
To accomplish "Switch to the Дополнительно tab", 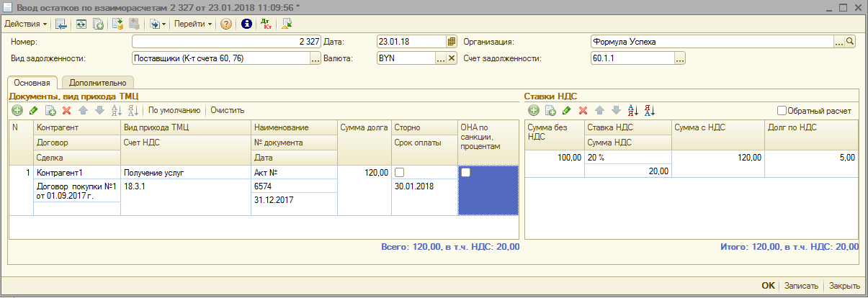I will [x=98, y=82].
